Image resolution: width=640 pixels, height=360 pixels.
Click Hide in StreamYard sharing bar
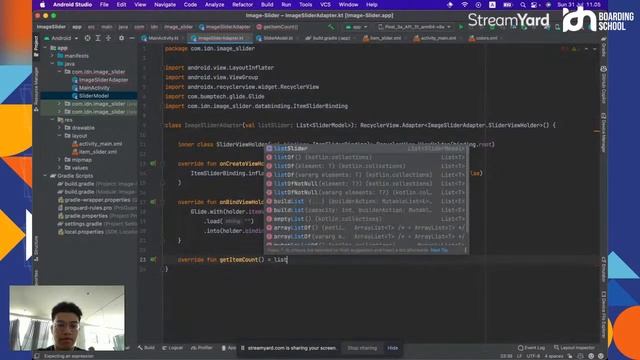click(x=393, y=348)
